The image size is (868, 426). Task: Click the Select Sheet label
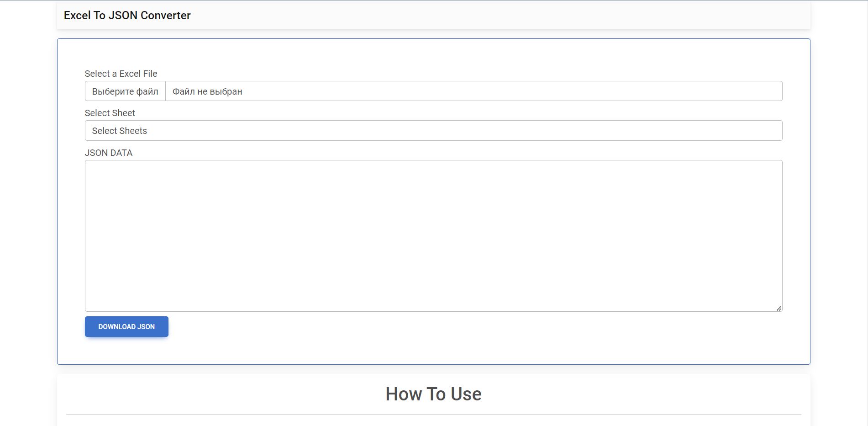[110, 113]
